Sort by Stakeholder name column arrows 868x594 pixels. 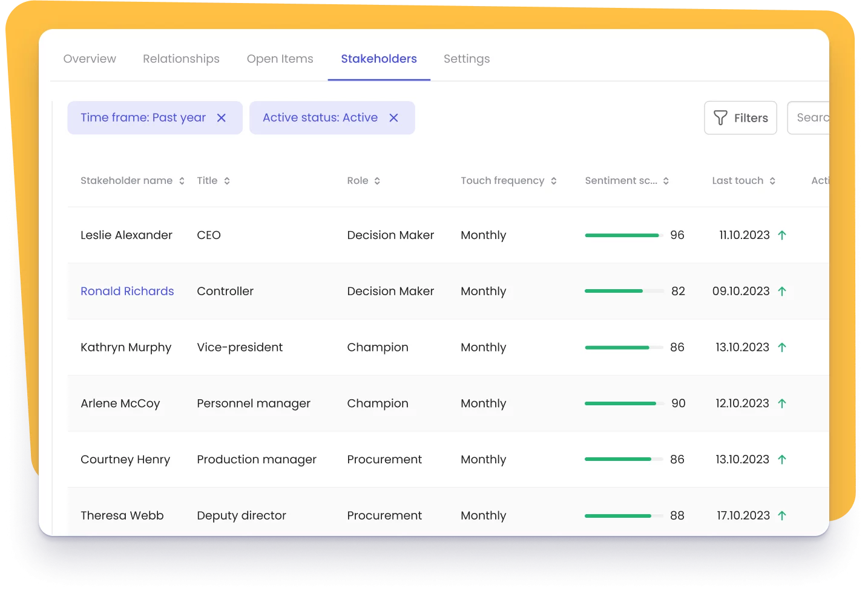[182, 181]
